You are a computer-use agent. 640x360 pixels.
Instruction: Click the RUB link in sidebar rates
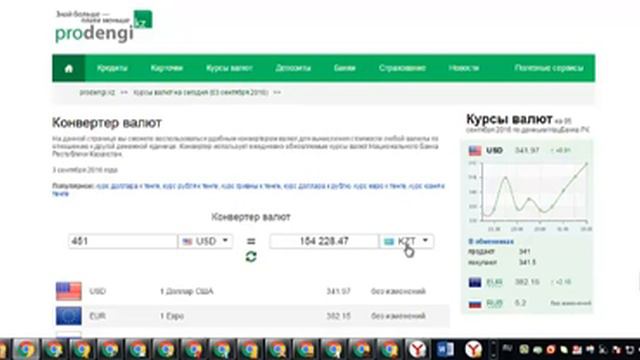tap(494, 303)
